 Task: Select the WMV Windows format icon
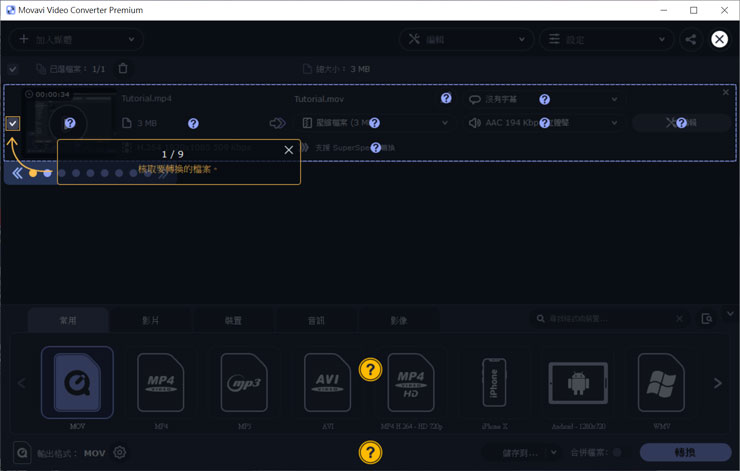tap(661, 382)
